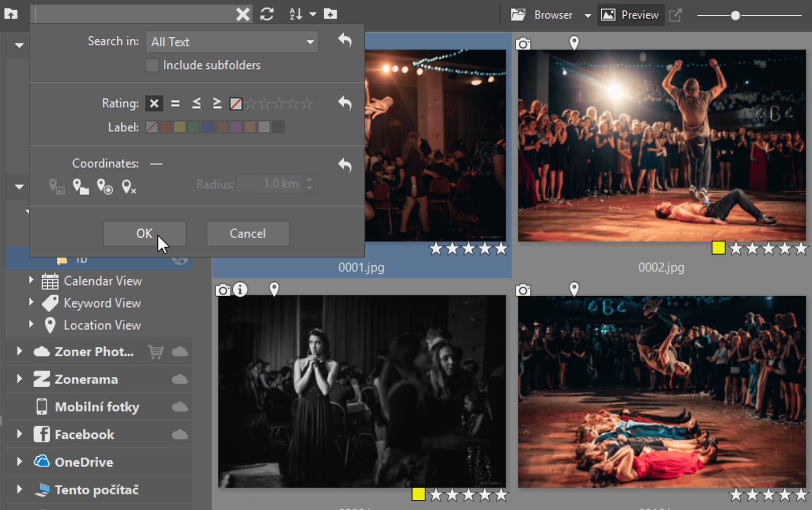Pick the yellow label swatch
Image resolution: width=812 pixels, height=510 pixels.
[180, 127]
